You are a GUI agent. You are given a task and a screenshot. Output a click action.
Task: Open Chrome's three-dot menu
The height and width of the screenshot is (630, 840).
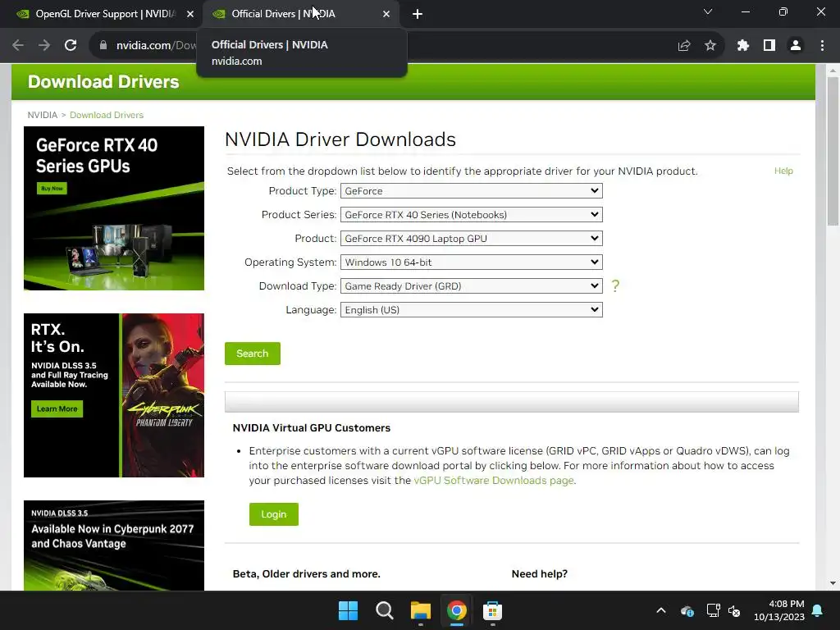click(x=822, y=46)
